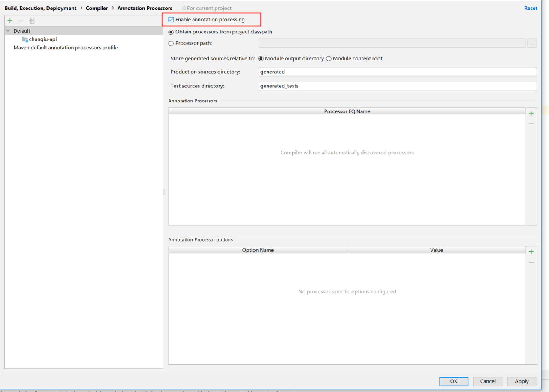Add a new annotation profile with the plus icon
The image size is (549, 392).
[x=10, y=21]
